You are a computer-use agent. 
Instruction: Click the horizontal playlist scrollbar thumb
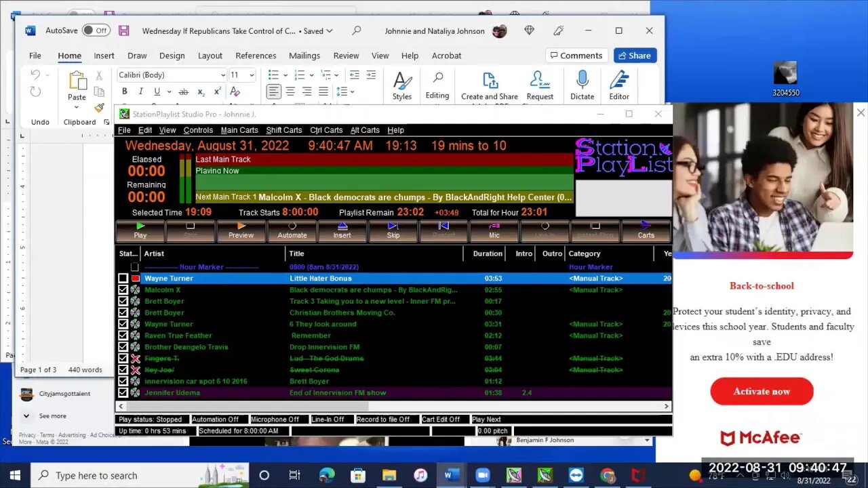click(x=246, y=406)
